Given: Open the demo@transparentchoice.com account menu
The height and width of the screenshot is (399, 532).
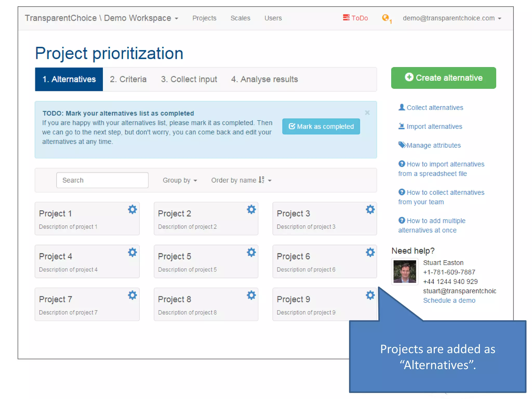Looking at the screenshot, I should click(x=452, y=18).
